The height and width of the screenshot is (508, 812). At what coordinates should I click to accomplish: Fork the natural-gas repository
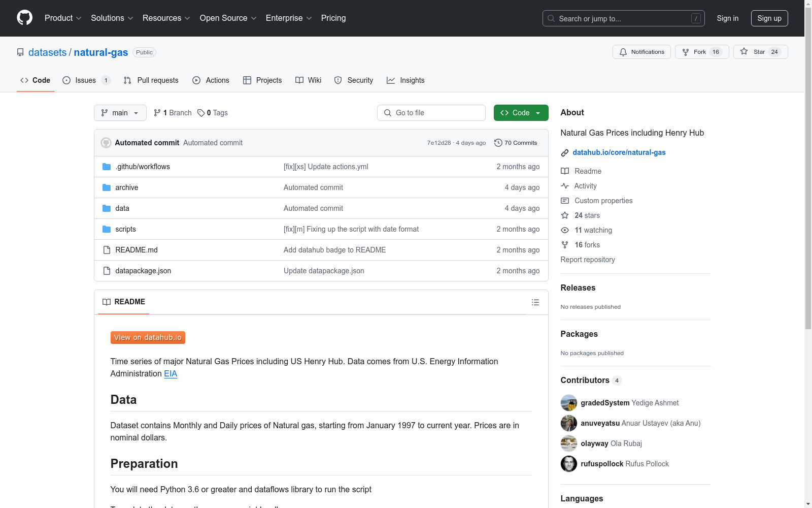coord(702,52)
